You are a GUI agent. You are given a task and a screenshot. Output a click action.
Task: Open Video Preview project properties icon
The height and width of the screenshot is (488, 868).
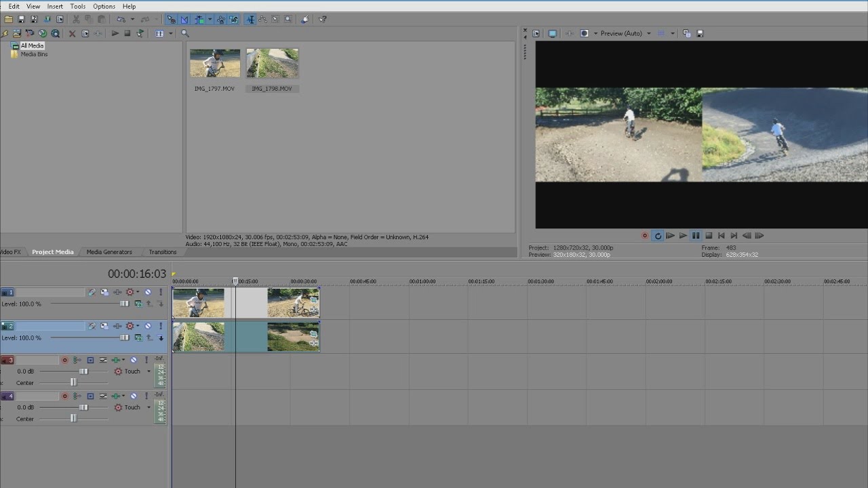tap(536, 33)
